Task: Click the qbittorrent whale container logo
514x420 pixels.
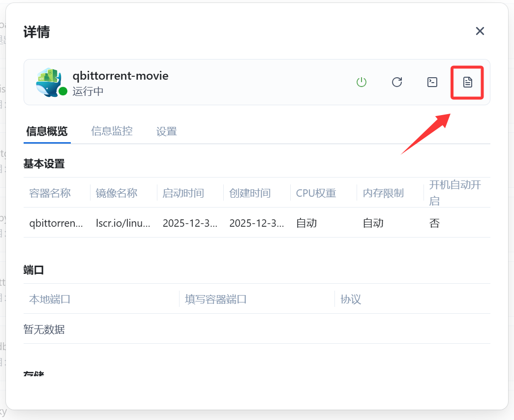Action: coord(49,81)
